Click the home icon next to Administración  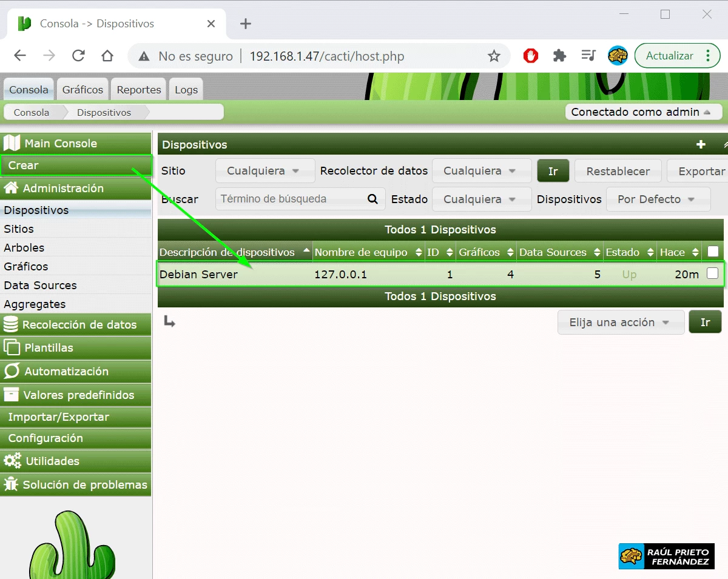(x=11, y=188)
